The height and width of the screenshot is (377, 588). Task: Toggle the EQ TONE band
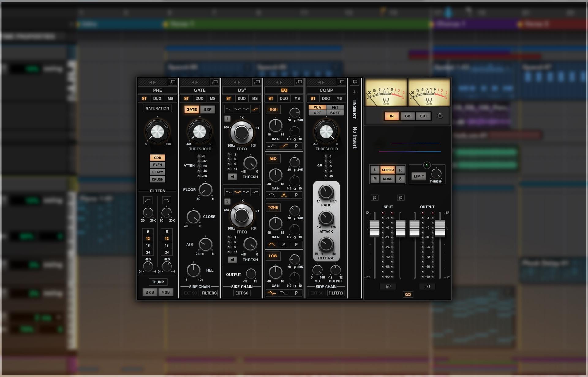tap(273, 208)
